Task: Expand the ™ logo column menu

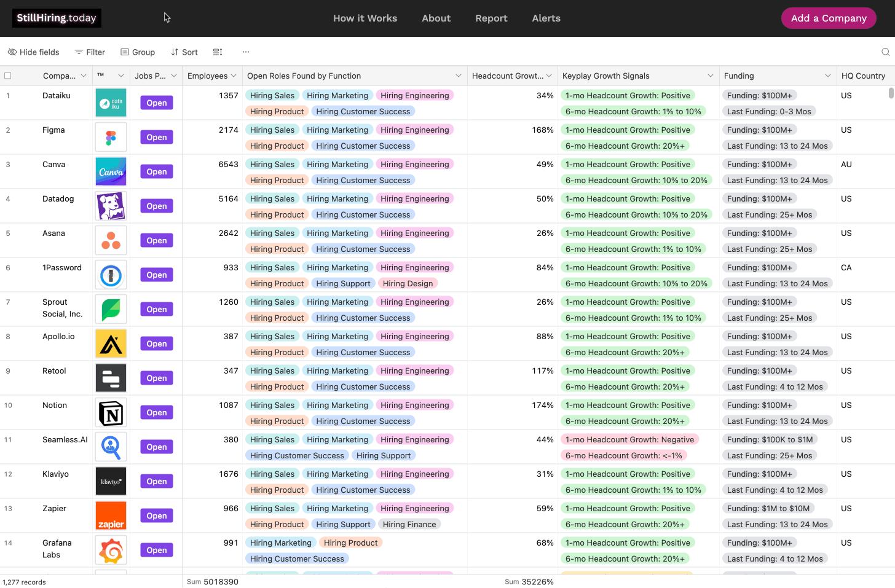Action: [x=121, y=76]
